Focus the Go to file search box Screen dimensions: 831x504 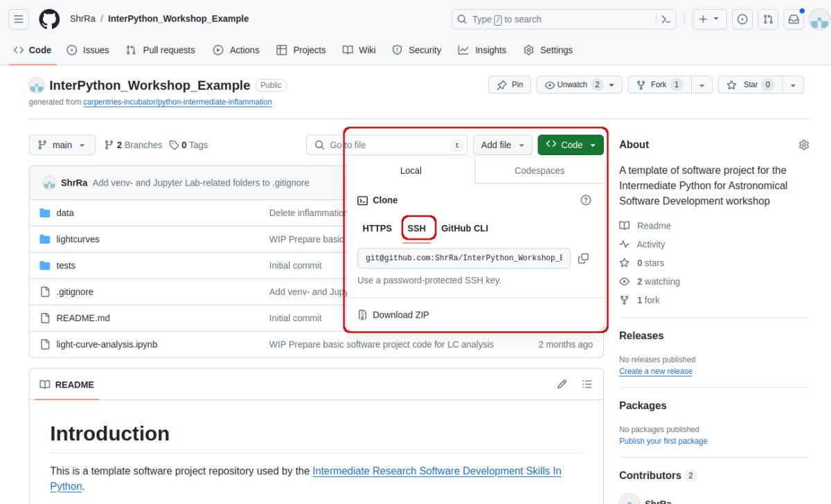(x=387, y=145)
